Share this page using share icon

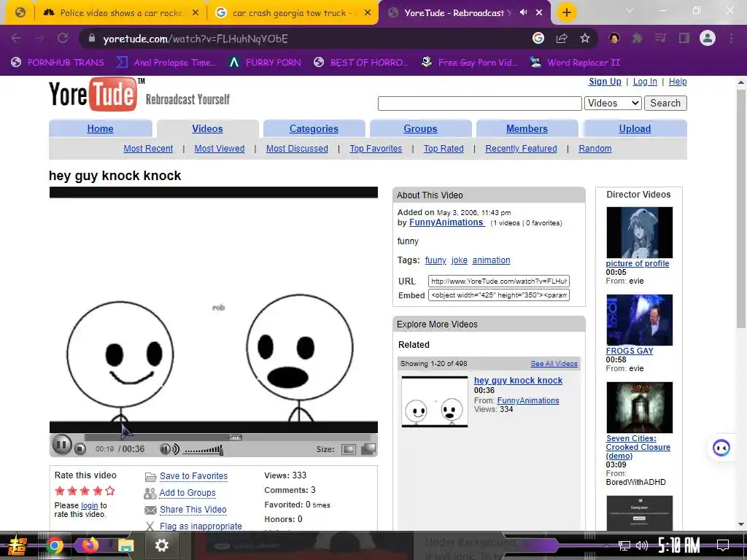tap(562, 38)
